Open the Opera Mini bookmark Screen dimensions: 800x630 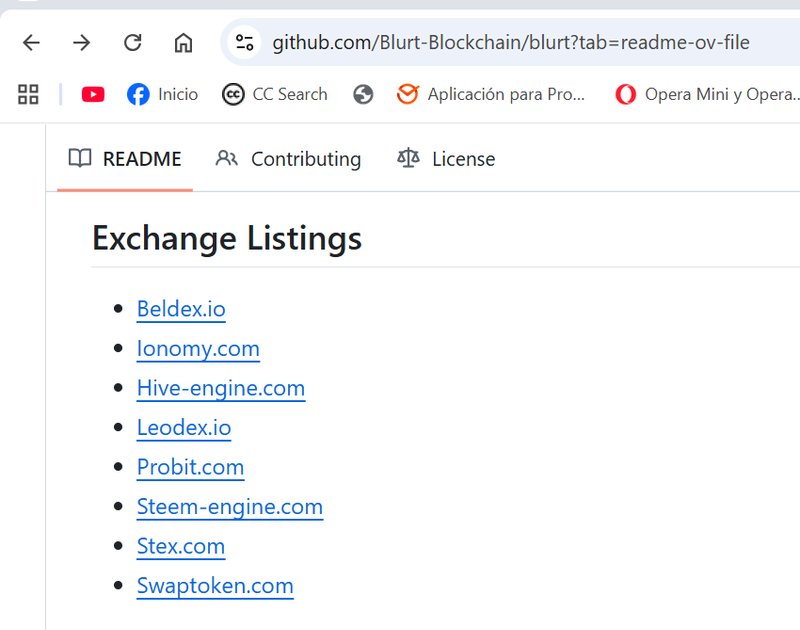(x=708, y=94)
